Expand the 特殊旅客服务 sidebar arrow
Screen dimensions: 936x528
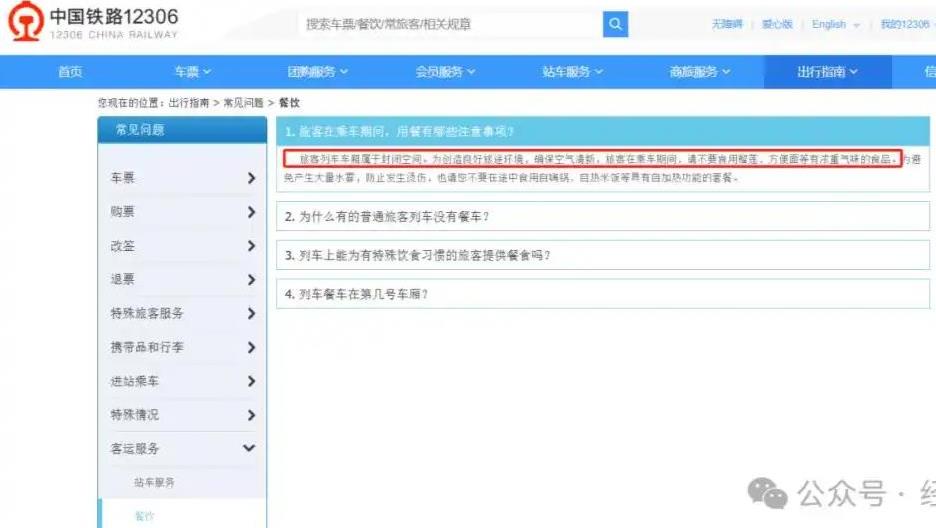coord(250,314)
